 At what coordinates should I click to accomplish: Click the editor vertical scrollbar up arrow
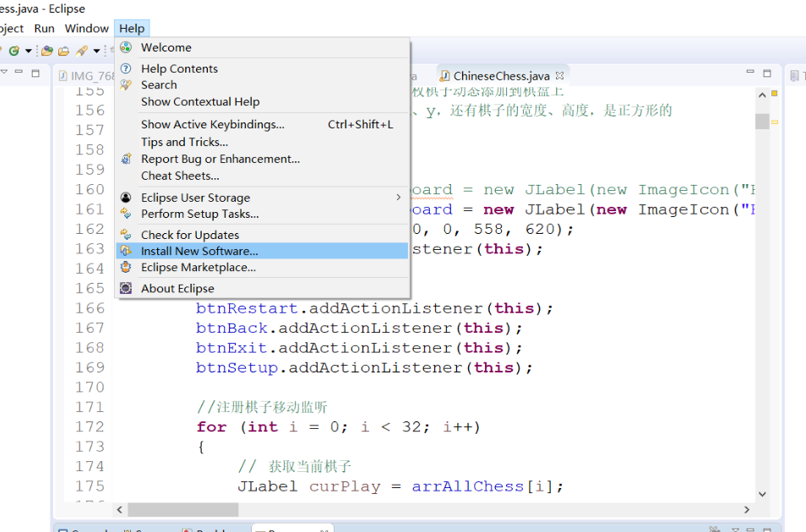(x=762, y=95)
